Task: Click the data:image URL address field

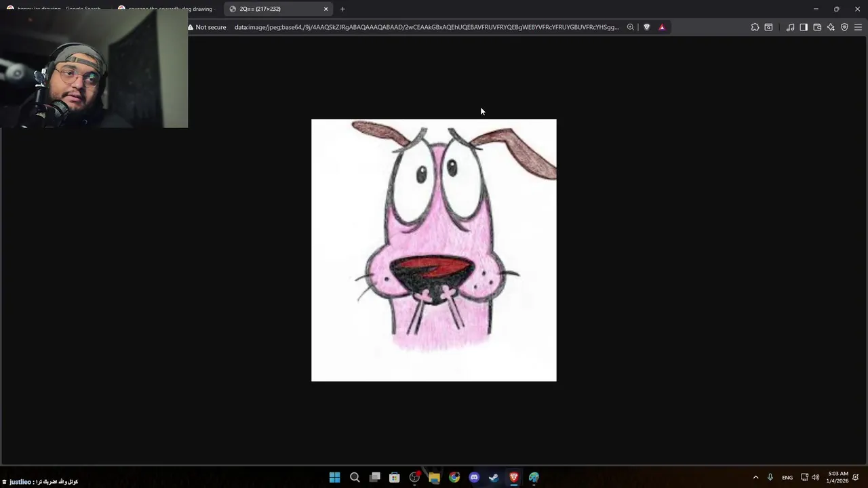Action: [x=427, y=27]
